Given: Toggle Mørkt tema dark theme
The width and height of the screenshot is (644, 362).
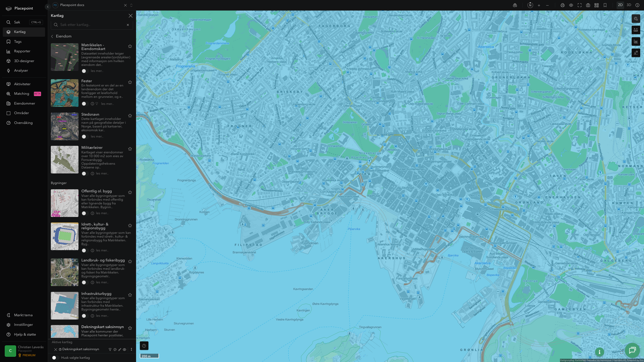Looking at the screenshot, I should pyautogui.click(x=24, y=315).
